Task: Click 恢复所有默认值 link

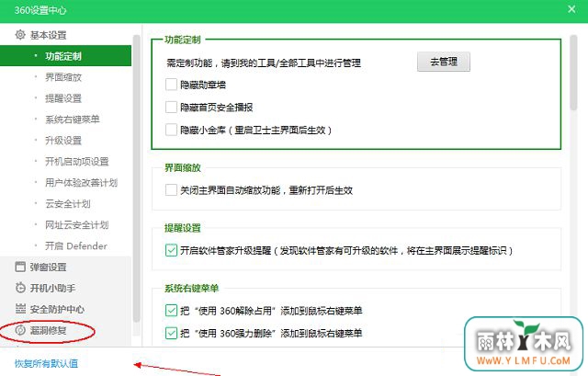Action: tap(46, 363)
